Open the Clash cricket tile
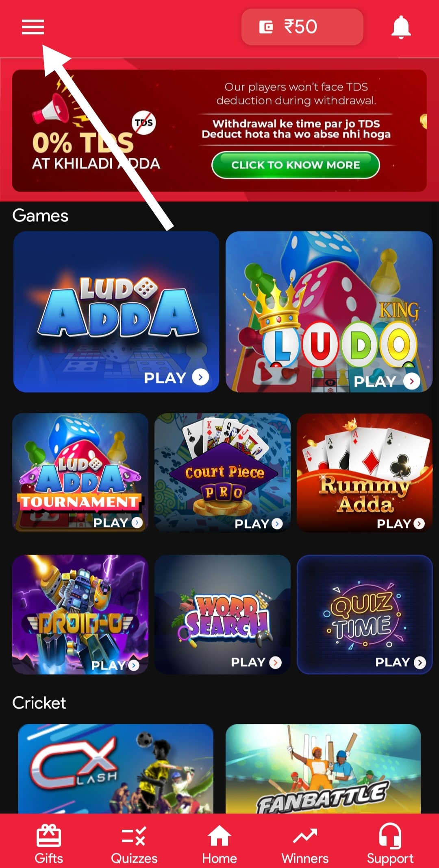This screenshot has height=868, width=439. pos(116,768)
